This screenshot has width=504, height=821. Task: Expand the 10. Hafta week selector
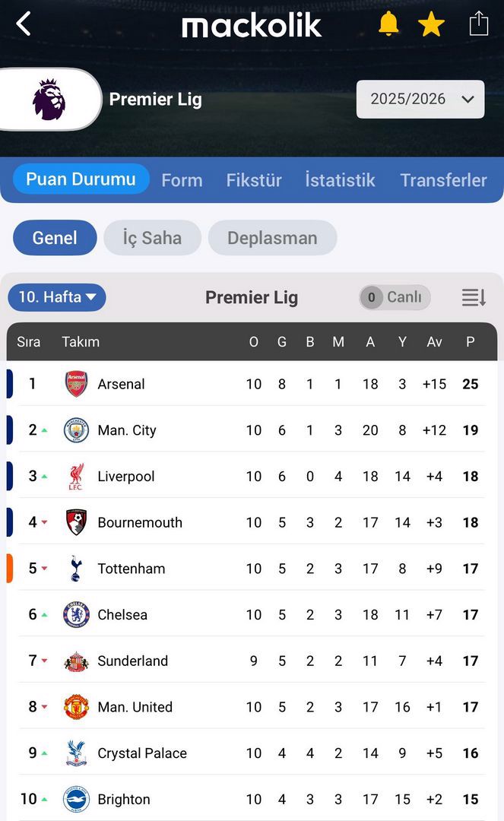point(57,297)
